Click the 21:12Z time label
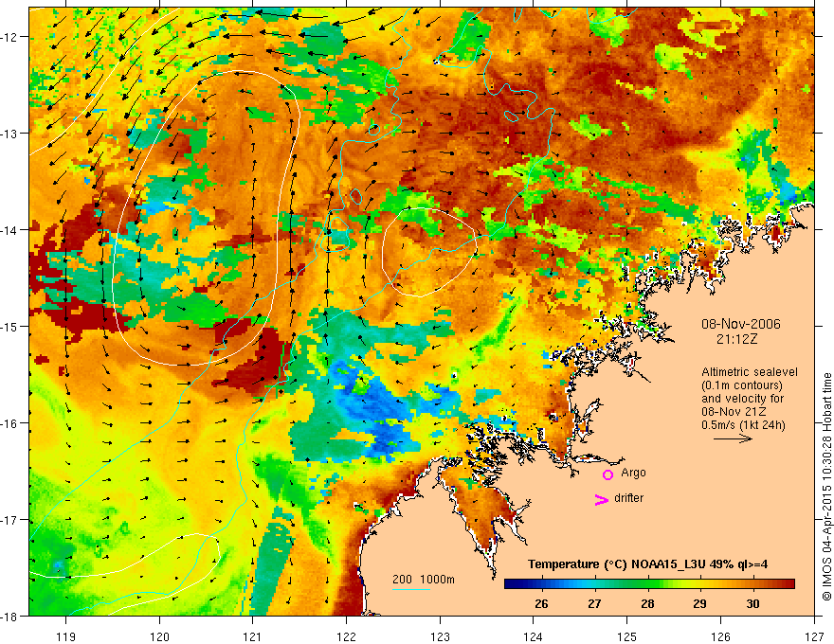Screen dimensions: 834x644 point(736,339)
